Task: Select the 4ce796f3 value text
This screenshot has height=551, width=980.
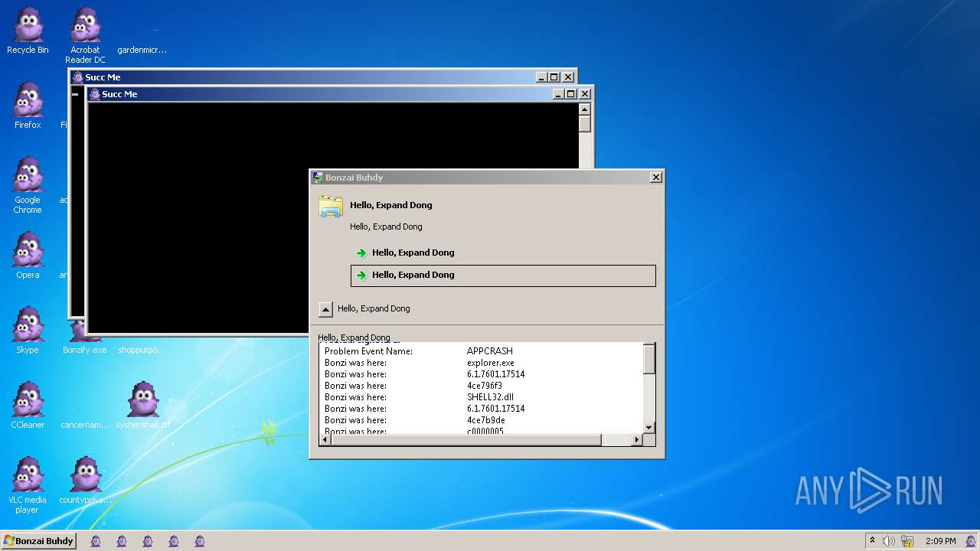Action: [485, 386]
